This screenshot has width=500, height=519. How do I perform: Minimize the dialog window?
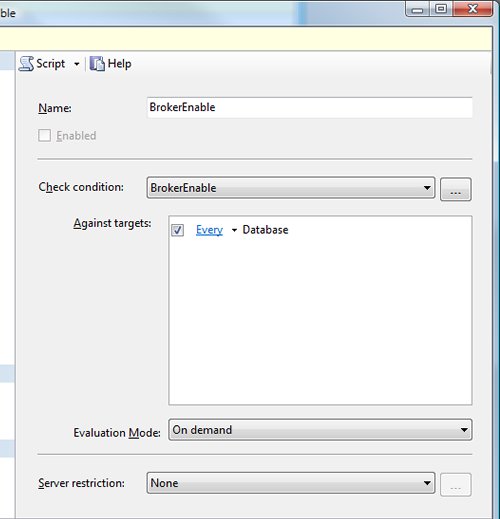417,9
